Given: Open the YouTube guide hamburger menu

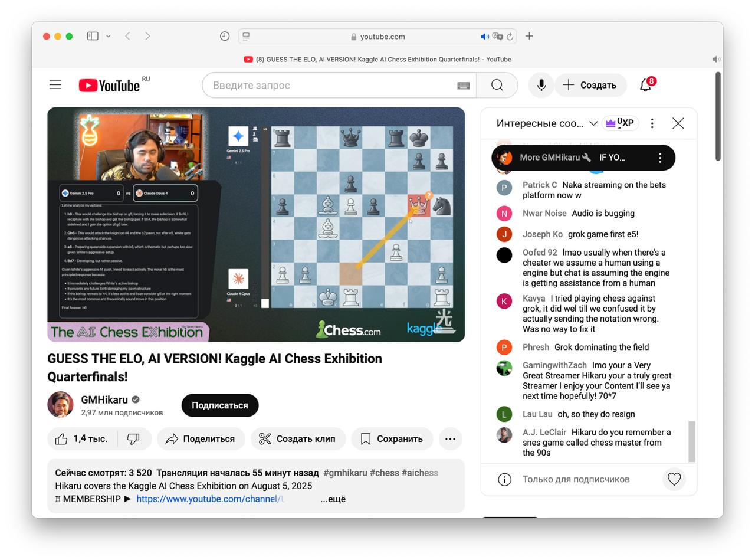Looking at the screenshot, I should click(55, 85).
